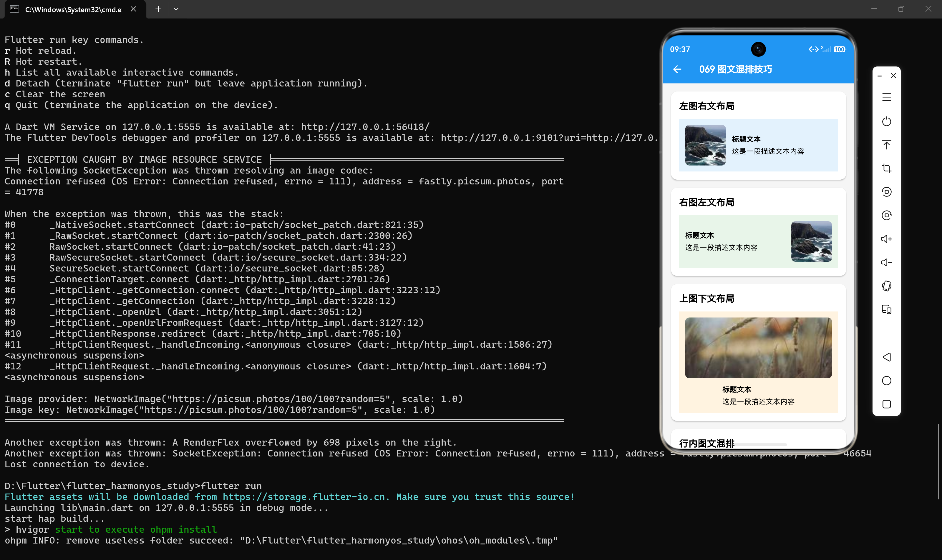Click the 'Lost connection to device.' line

[x=77, y=464]
